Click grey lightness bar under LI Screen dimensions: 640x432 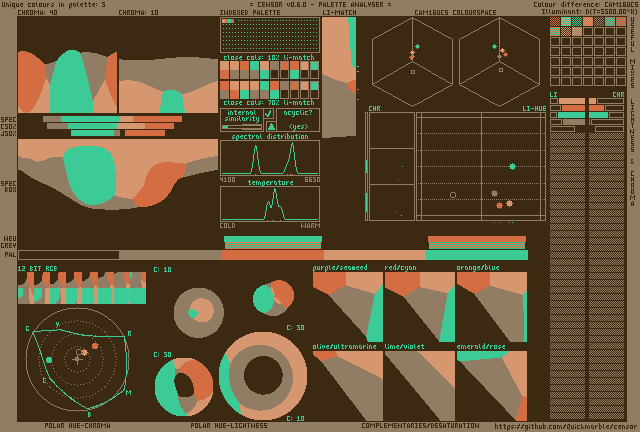(x=574, y=122)
